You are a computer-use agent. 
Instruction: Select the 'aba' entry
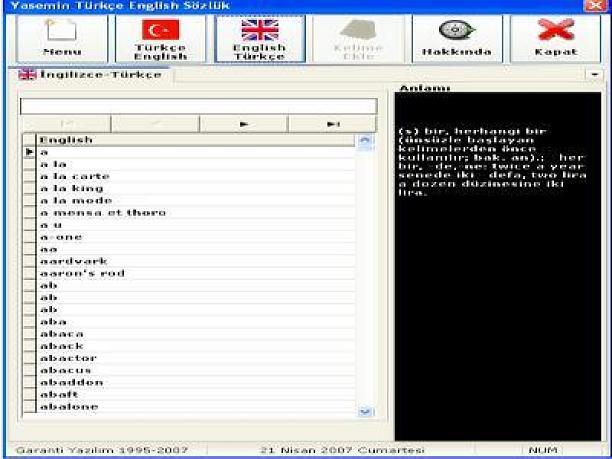click(x=195, y=322)
